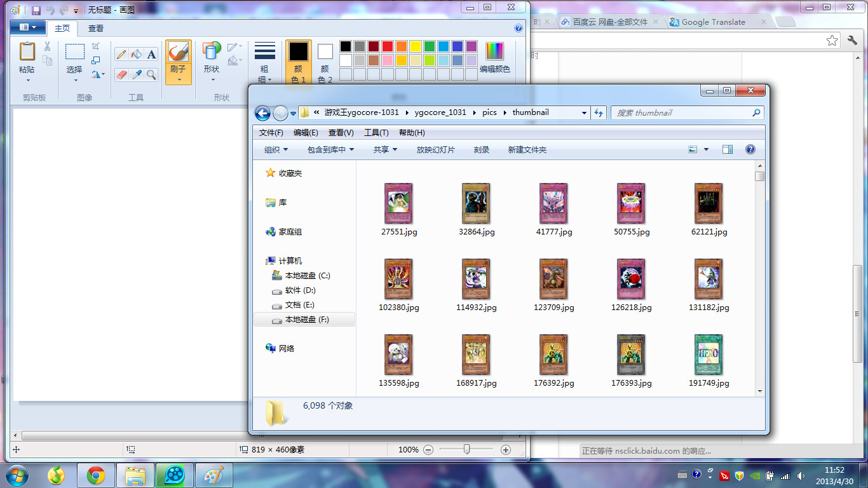Image resolution: width=868 pixels, height=488 pixels.
Task: Click the search thumbnail input field
Action: point(687,113)
